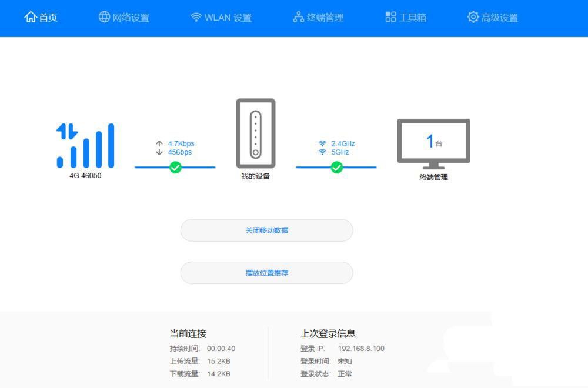Open the 高级设置 menu
The width and height of the screenshot is (588, 388).
point(493,17)
